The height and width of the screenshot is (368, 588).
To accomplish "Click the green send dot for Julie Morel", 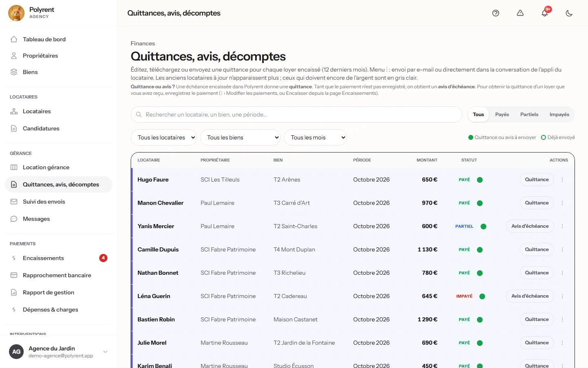I will pyautogui.click(x=480, y=343).
